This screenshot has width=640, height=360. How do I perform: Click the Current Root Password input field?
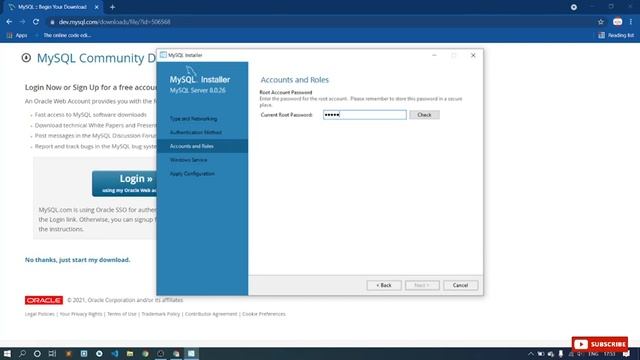(364, 115)
